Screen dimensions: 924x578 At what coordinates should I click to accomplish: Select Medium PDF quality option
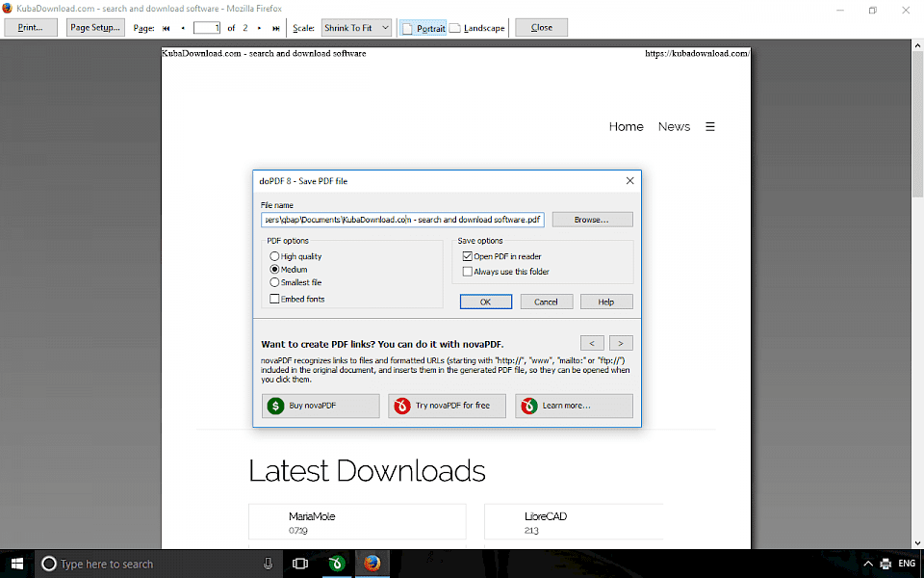pyautogui.click(x=289, y=269)
